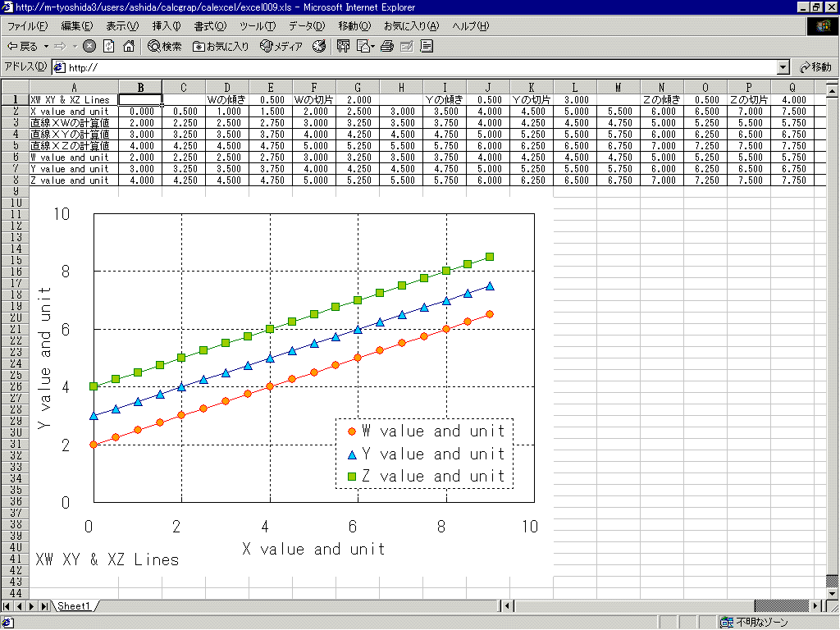Open the Back button history dropdown
The height and width of the screenshot is (630, 840).
[x=47, y=46]
